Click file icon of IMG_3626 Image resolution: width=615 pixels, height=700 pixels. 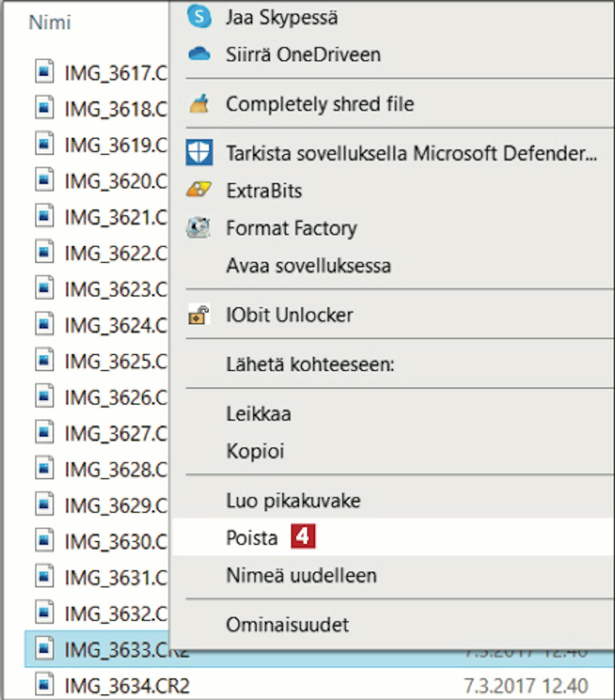pos(44,396)
